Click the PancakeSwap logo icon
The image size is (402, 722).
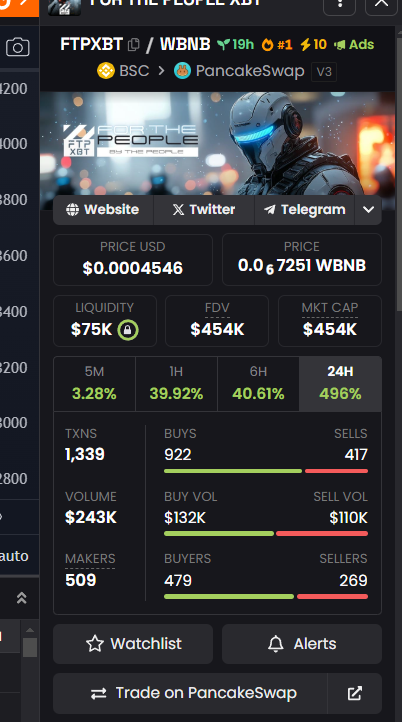click(x=182, y=71)
